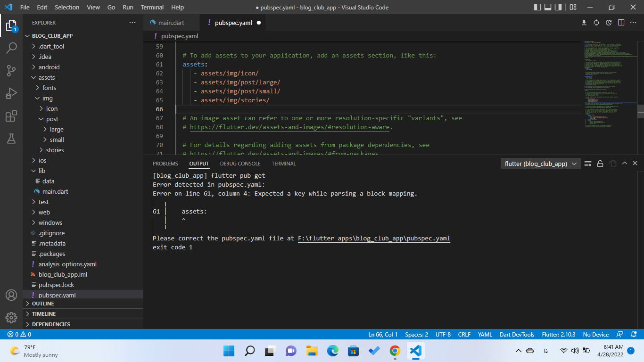The width and height of the screenshot is (644, 362).
Task: Open the Run and Debug view
Action: click(x=11, y=93)
